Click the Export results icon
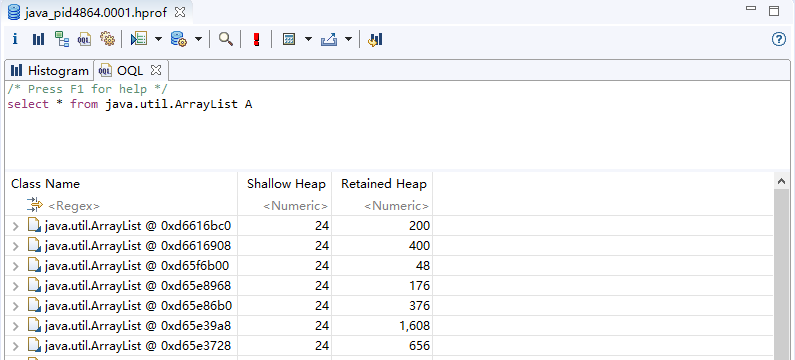Viewport: 795px width, 360px height. 329,39
